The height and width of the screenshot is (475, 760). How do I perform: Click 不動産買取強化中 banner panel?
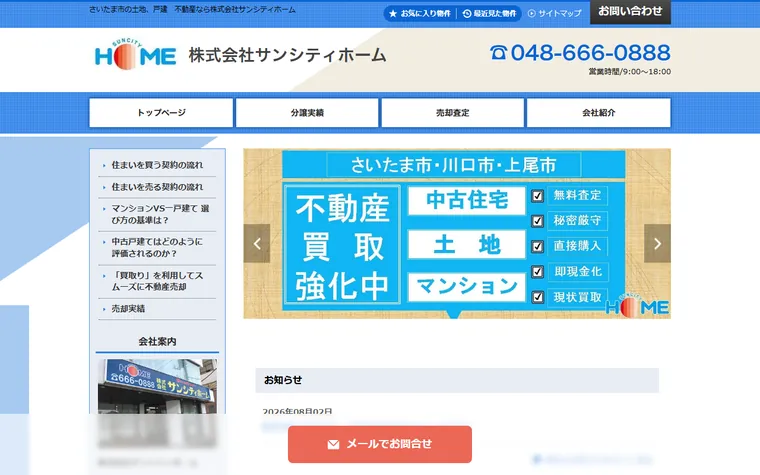(342, 244)
